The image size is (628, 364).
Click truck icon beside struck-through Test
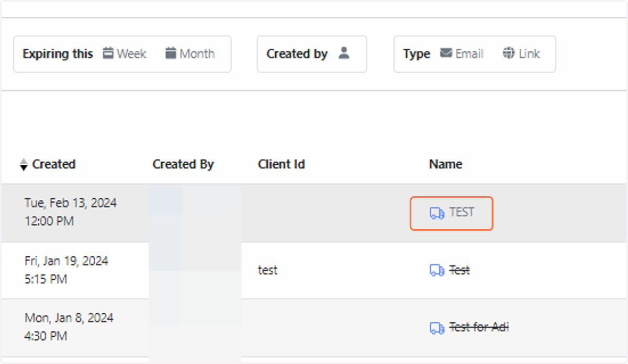(x=437, y=270)
